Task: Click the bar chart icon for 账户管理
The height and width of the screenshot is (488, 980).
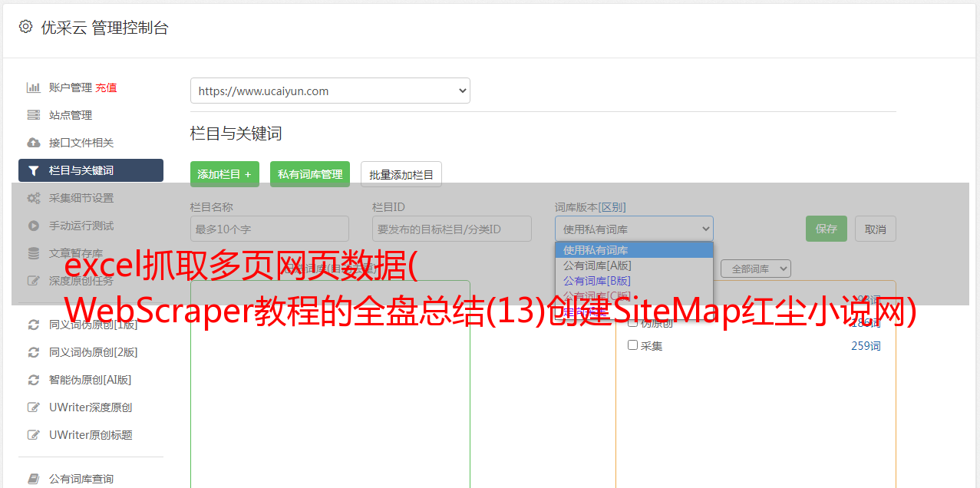Action: (34, 87)
